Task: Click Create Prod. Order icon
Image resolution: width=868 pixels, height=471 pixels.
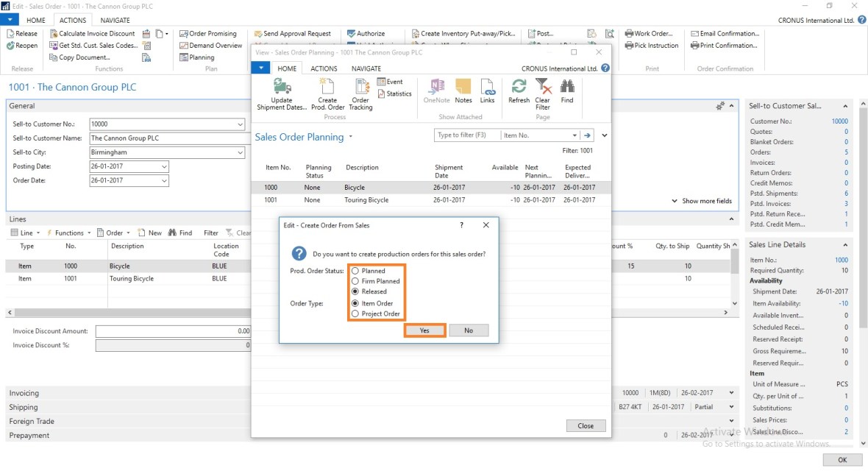Action: 327,88
